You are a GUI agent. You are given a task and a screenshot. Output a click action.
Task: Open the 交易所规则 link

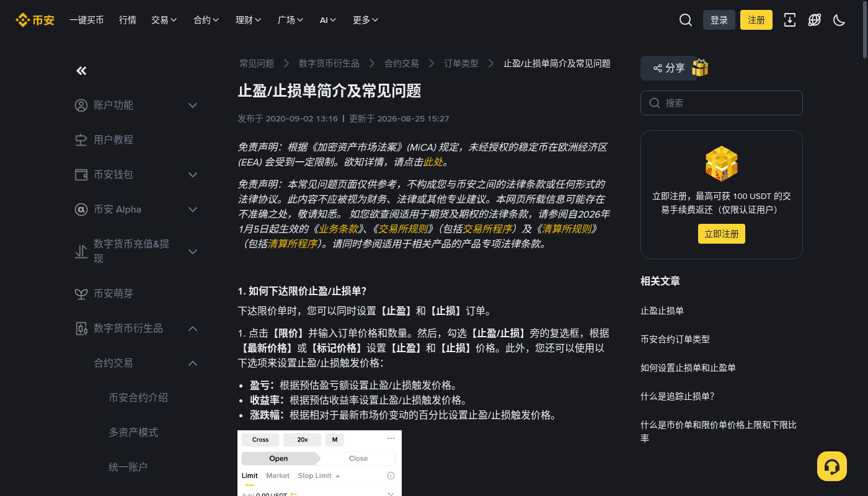(404, 229)
